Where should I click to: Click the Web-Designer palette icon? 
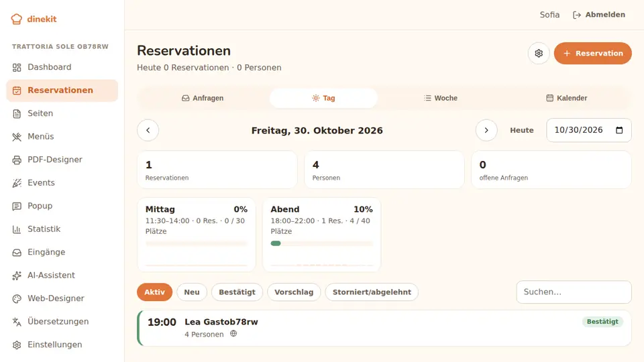click(x=17, y=299)
